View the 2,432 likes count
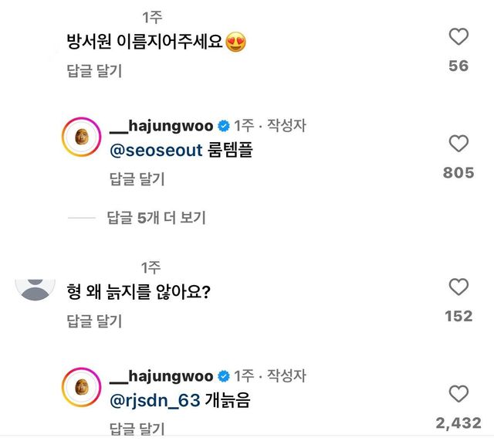The width and height of the screenshot is (494, 448). pos(458,423)
